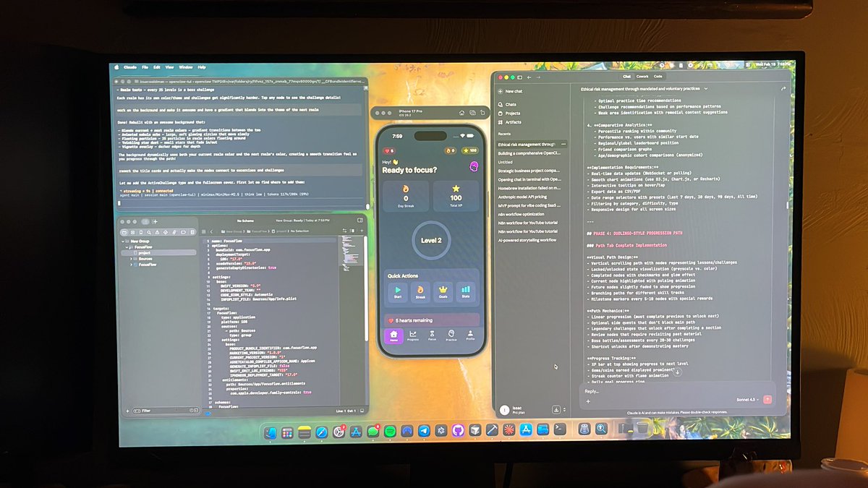Click the download icon beside Isaac's profile
The height and width of the screenshot is (488, 868).
coord(556,409)
